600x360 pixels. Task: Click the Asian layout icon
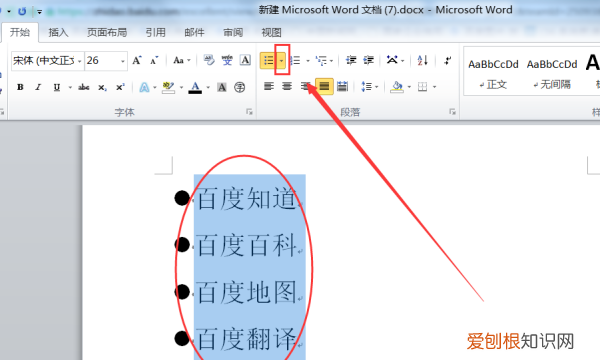(x=392, y=60)
